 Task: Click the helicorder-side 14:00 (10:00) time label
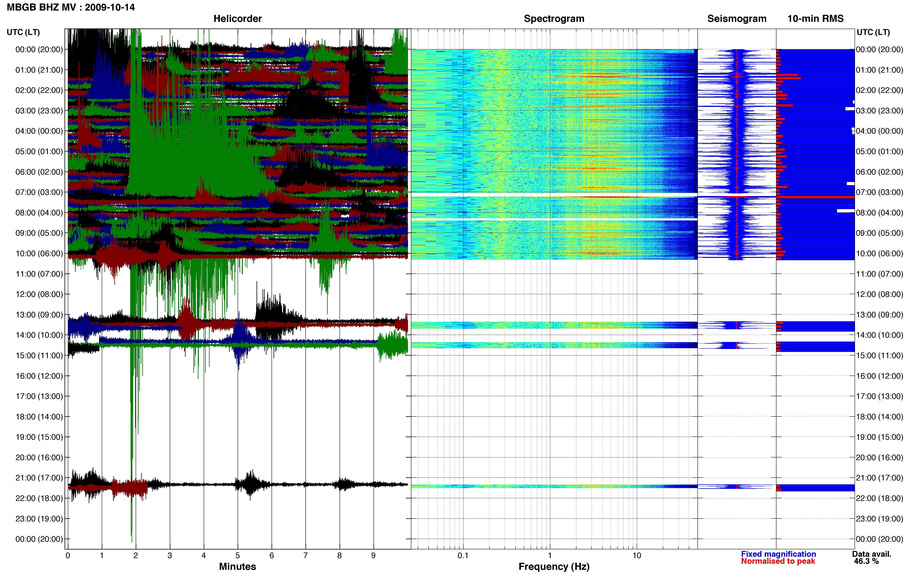point(39,335)
